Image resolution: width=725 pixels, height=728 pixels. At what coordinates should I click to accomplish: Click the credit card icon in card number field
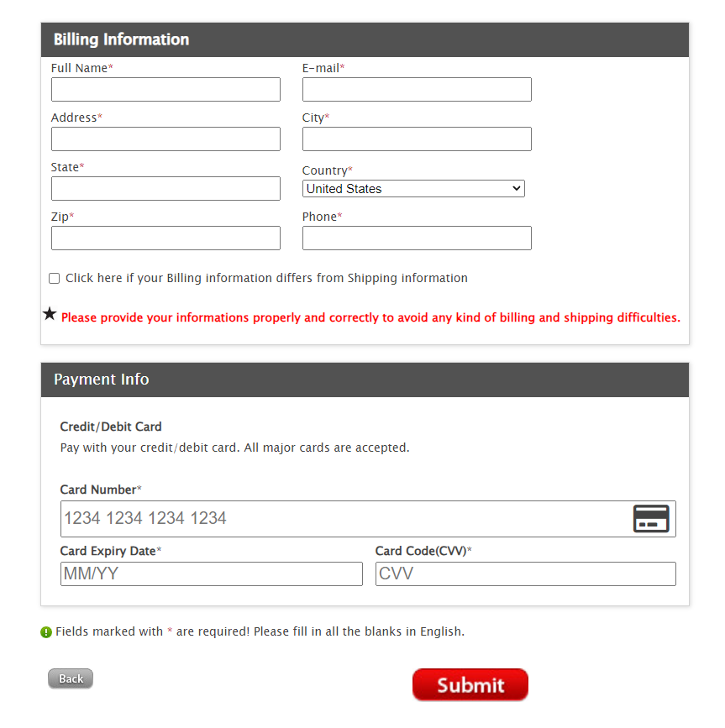click(x=651, y=519)
